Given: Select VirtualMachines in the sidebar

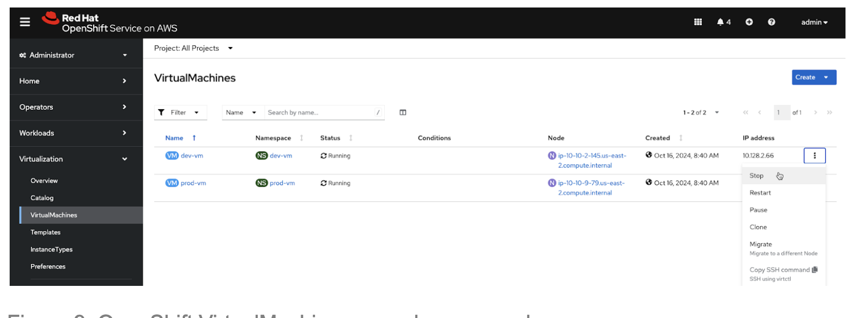Looking at the screenshot, I should (81, 215).
